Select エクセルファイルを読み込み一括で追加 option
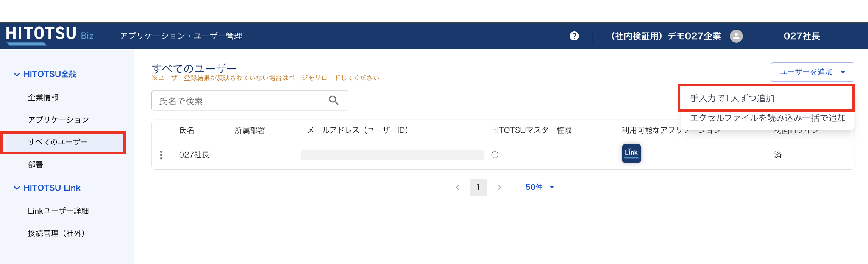This screenshot has width=868, height=264. pyautogui.click(x=768, y=118)
